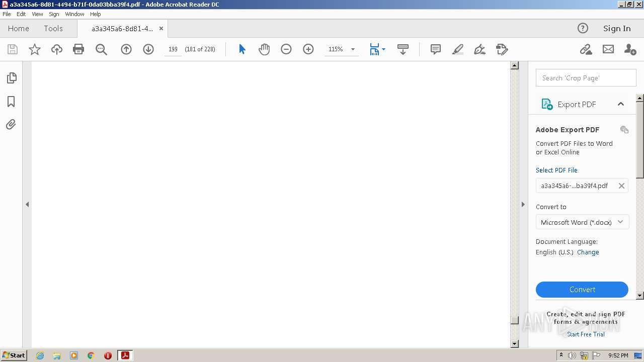Click the volume tray icon

572,355
